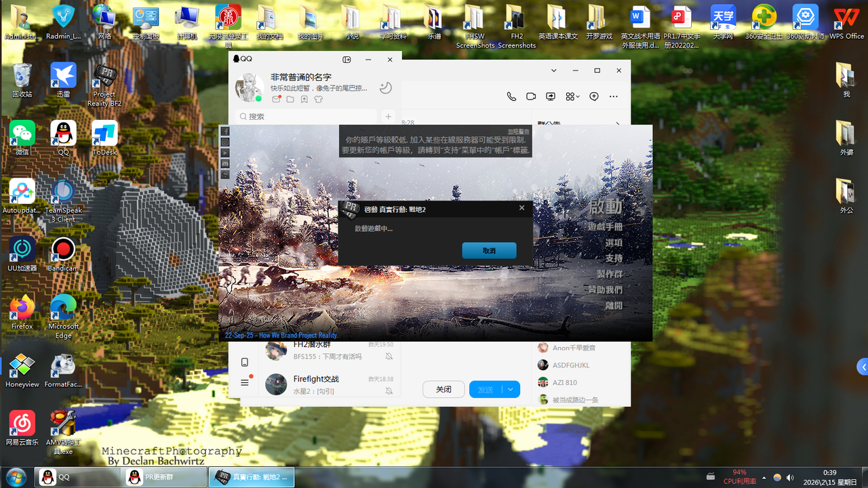This screenshot has width=868, height=488.
Task: Select the Project Reality BF2 desktop icon
Action: (104, 85)
